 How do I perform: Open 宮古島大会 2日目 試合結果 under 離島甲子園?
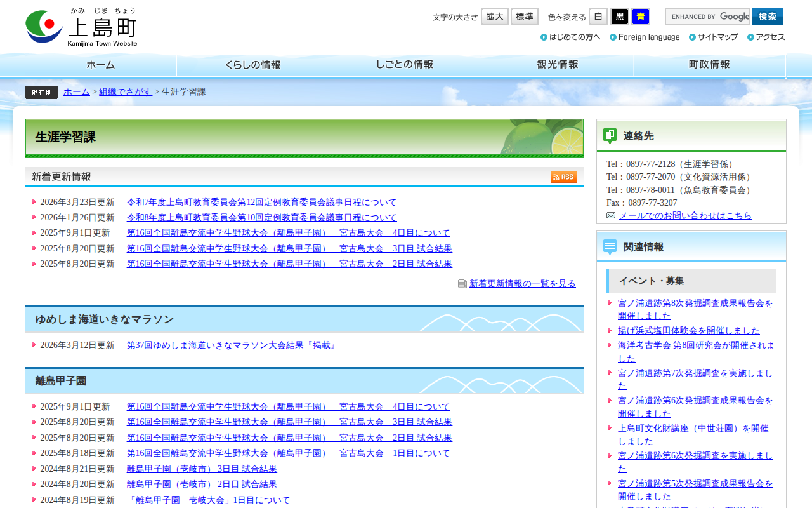[289, 438]
